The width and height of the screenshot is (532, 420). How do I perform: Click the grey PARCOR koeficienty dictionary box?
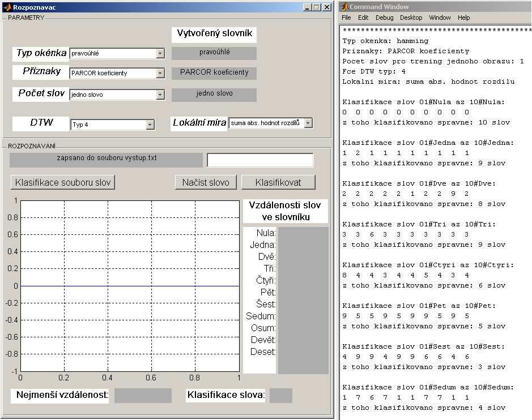click(214, 73)
